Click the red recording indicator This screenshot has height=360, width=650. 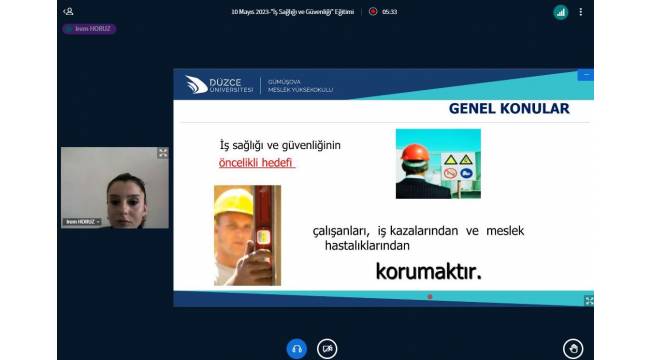[x=373, y=12]
